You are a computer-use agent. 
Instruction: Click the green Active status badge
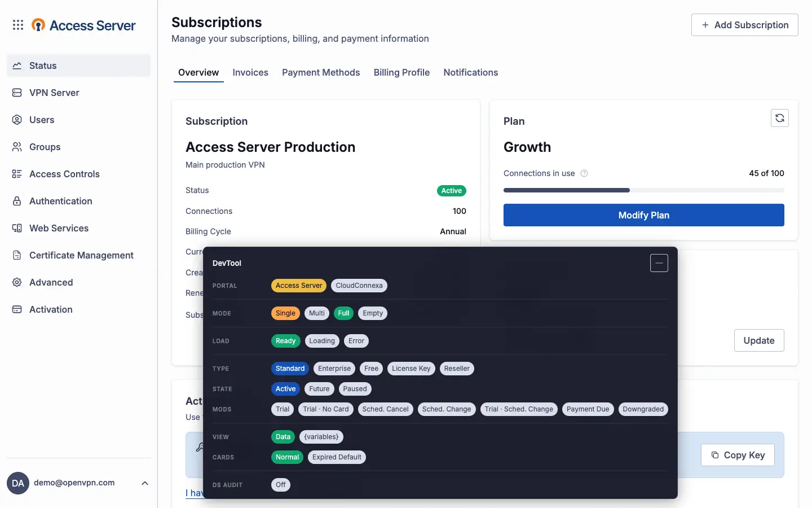452,191
